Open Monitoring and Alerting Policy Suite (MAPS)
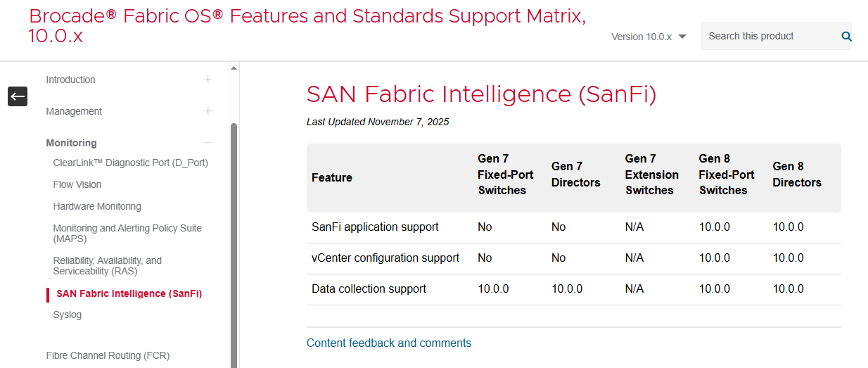 pos(127,233)
